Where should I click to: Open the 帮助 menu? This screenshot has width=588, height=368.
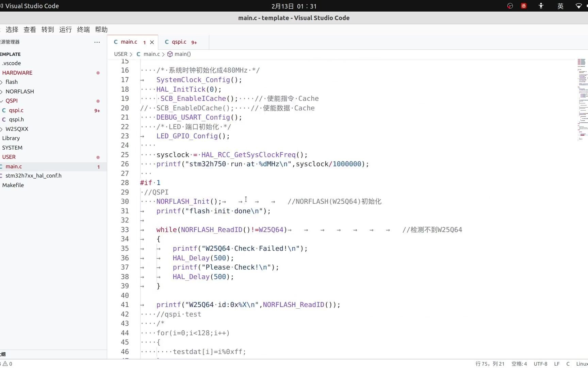[x=101, y=30]
